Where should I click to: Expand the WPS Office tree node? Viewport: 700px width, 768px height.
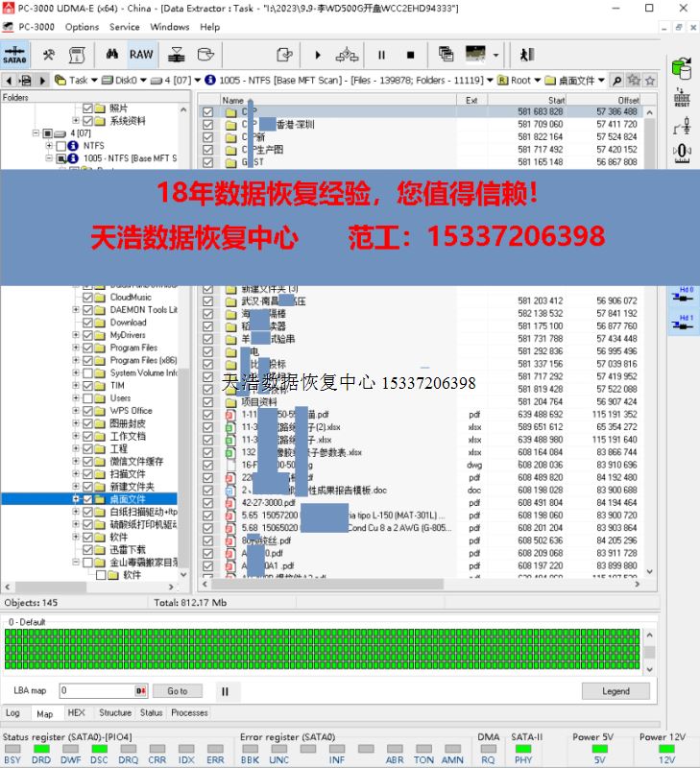(76, 411)
